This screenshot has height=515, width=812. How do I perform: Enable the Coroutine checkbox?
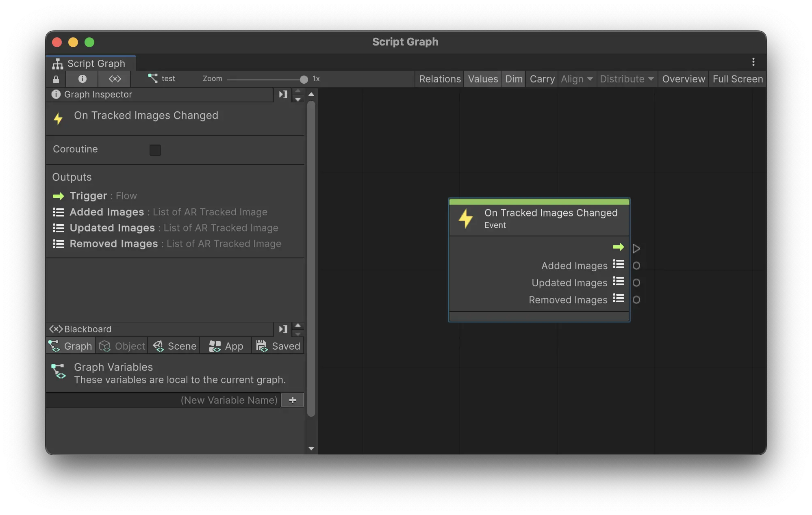click(155, 150)
